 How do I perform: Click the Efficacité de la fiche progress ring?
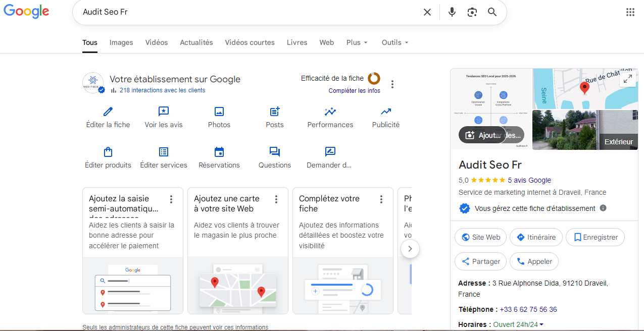click(374, 78)
